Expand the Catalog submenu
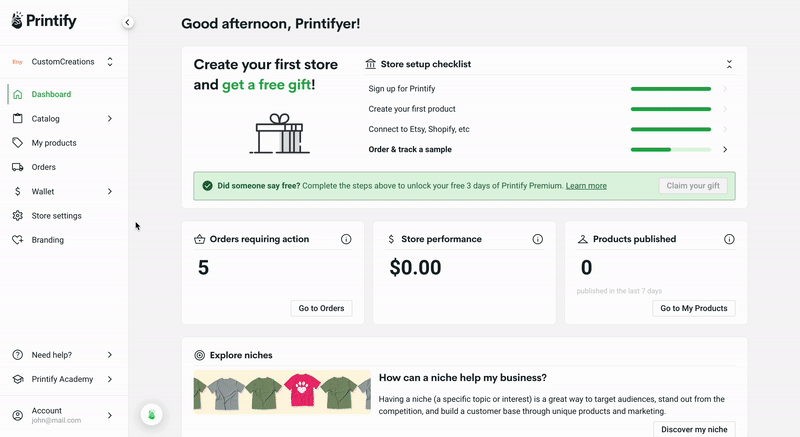Viewport: 800px width, 437px height. point(110,118)
